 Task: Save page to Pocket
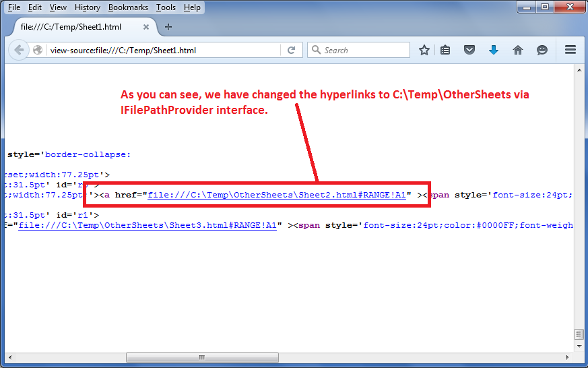coord(470,50)
